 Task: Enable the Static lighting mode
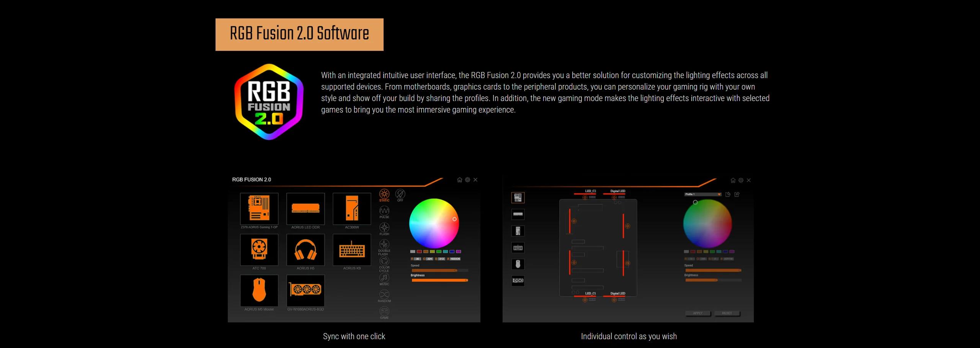pos(384,195)
